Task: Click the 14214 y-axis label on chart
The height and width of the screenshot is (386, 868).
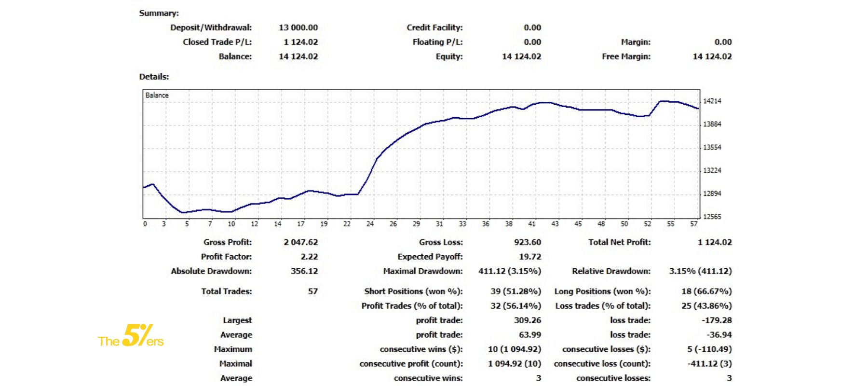Action: (x=712, y=101)
